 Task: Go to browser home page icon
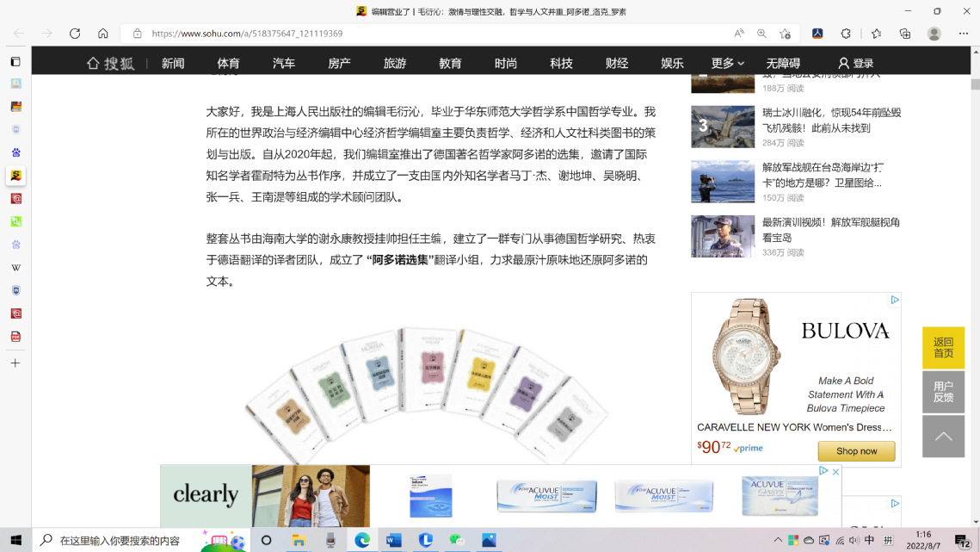[102, 34]
